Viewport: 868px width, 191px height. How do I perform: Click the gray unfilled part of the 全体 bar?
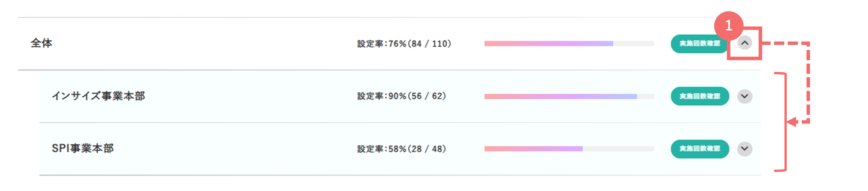point(633,43)
